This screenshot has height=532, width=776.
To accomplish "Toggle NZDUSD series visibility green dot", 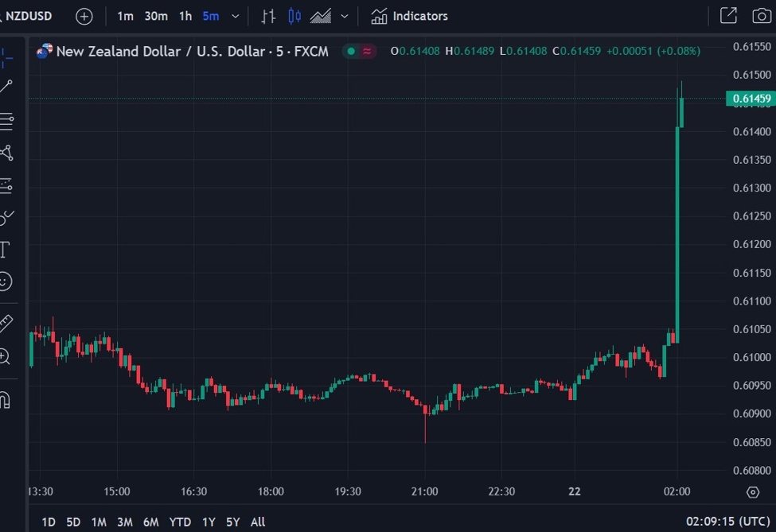I will click(x=350, y=51).
